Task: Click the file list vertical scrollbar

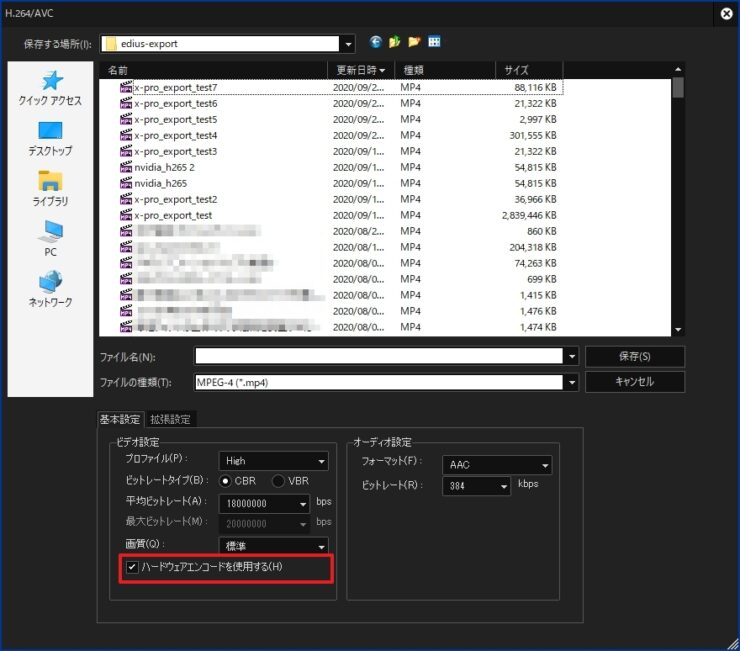Action: click(x=678, y=200)
